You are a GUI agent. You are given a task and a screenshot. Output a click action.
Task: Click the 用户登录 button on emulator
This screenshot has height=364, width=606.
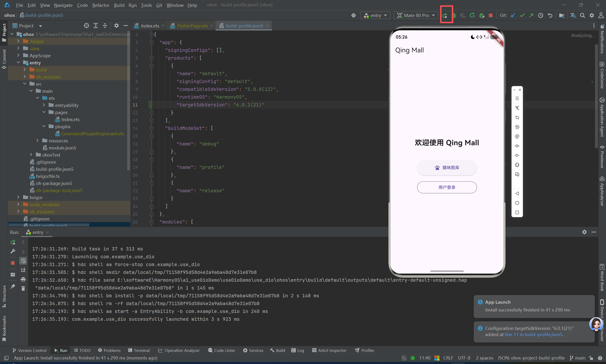click(x=447, y=187)
